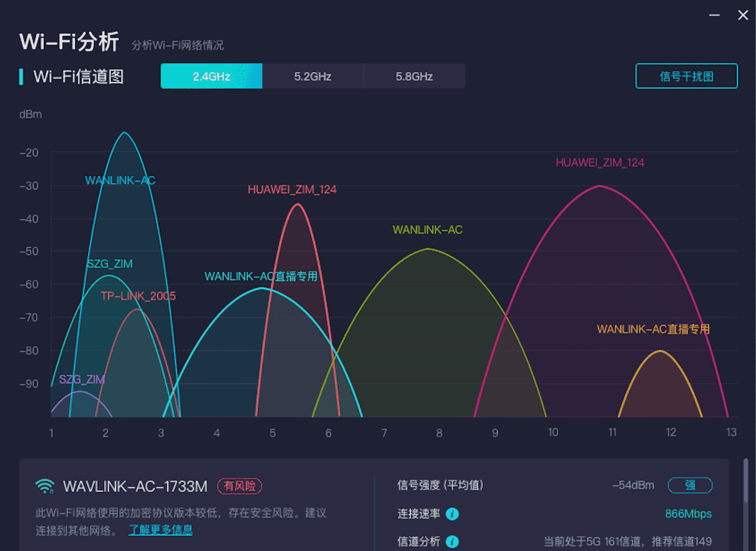The image size is (756, 551).
Task: Open the info icon next to 信道分析
Action: tap(451, 541)
